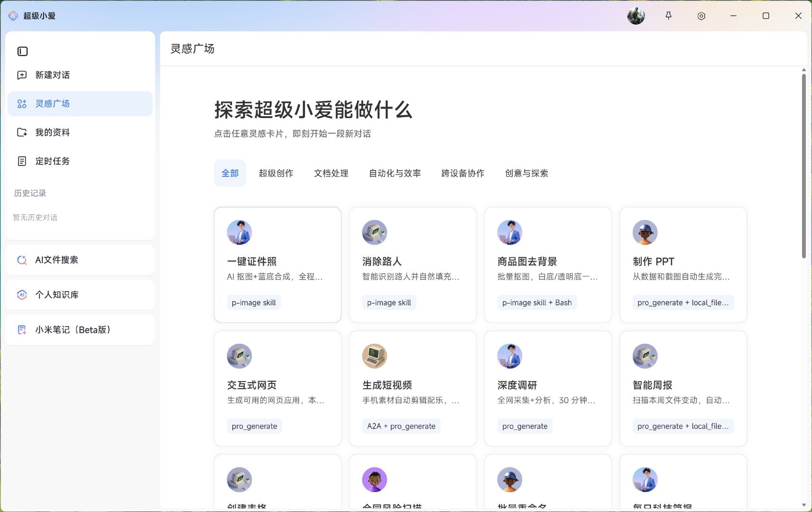Click the 探索超级小爱能做什么 heading

coord(313,110)
